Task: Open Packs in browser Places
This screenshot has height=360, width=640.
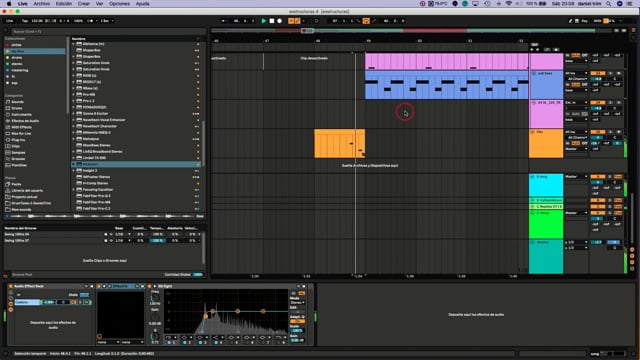Action: [16, 184]
